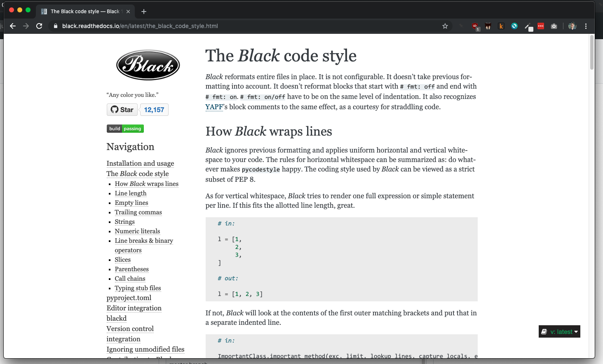Follow the YAPF hyperlink
Image resolution: width=603 pixels, height=364 pixels.
(x=214, y=106)
